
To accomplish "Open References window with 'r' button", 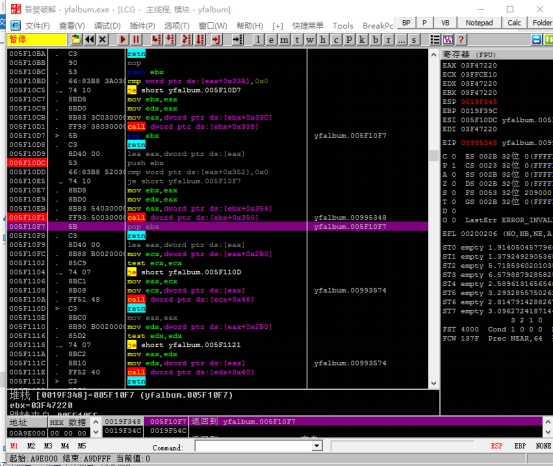I will tap(388, 40).
